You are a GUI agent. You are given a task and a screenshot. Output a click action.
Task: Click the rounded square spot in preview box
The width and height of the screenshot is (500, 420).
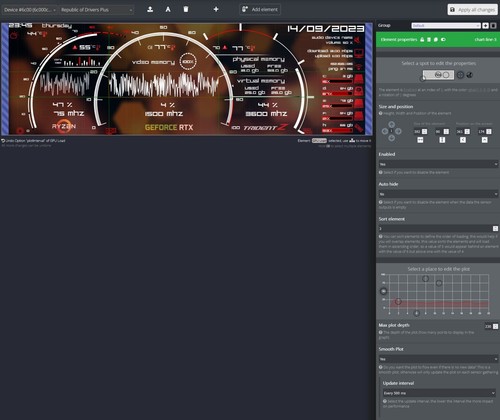point(446,75)
